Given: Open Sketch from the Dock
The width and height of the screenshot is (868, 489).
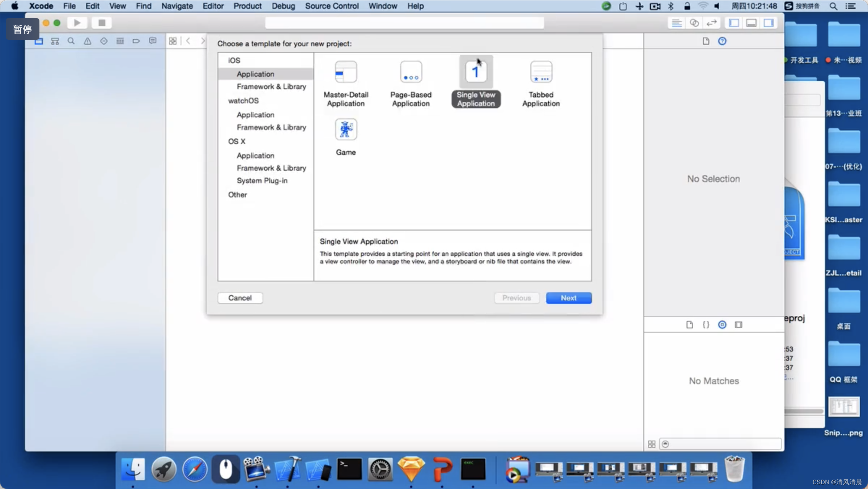Looking at the screenshot, I should point(411,469).
